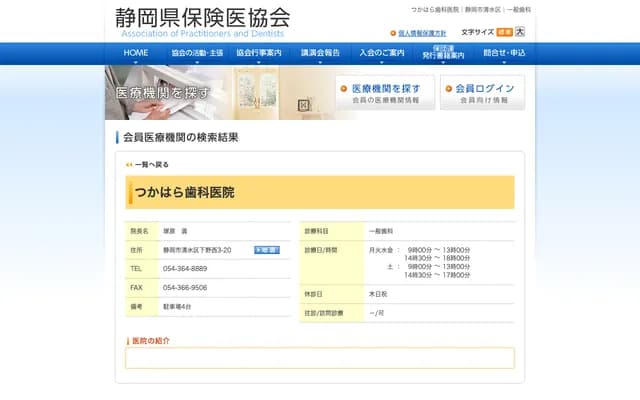The height and width of the screenshot is (400, 640).
Task: Go to the HOME menu item
Action: click(135, 53)
